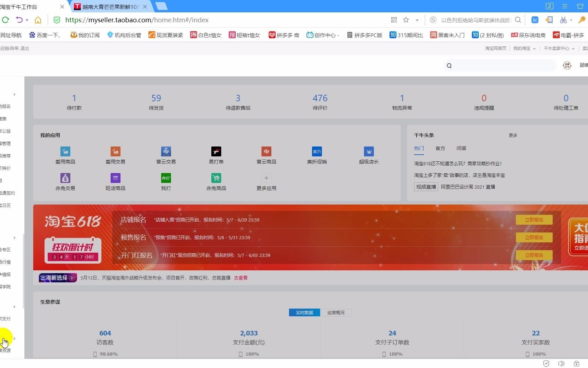Click the browser refresh icon
The width and height of the screenshot is (588, 368).
(5, 20)
